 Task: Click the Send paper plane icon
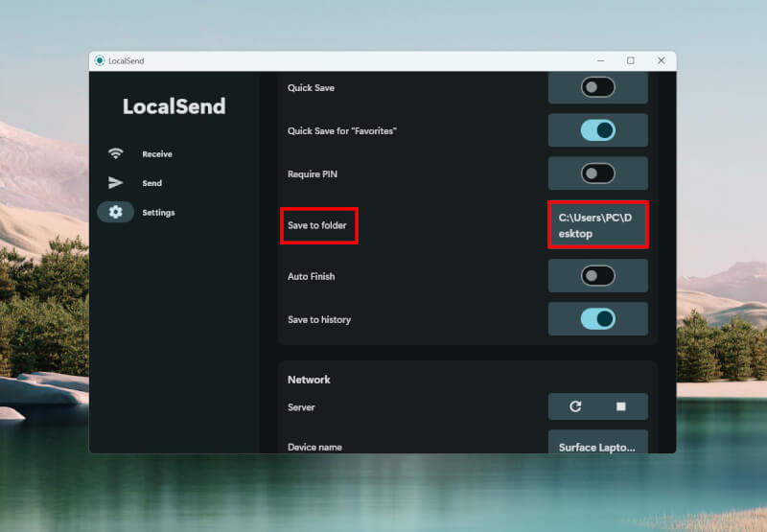115,182
